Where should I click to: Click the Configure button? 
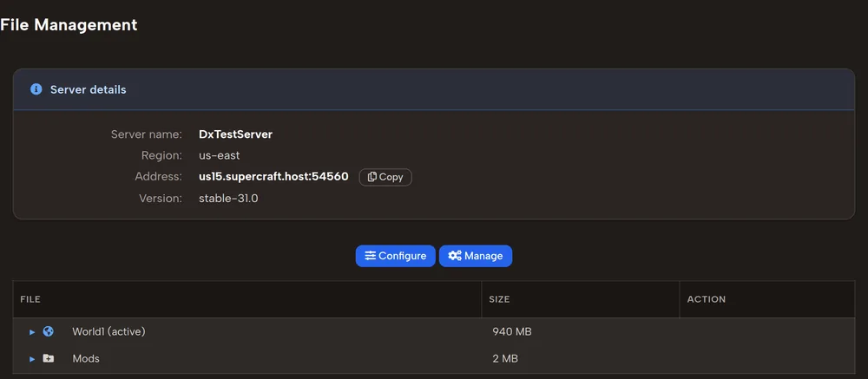point(395,256)
